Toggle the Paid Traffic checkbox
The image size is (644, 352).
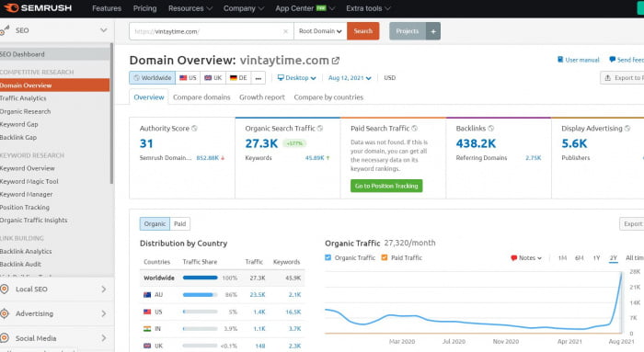[x=385, y=257]
